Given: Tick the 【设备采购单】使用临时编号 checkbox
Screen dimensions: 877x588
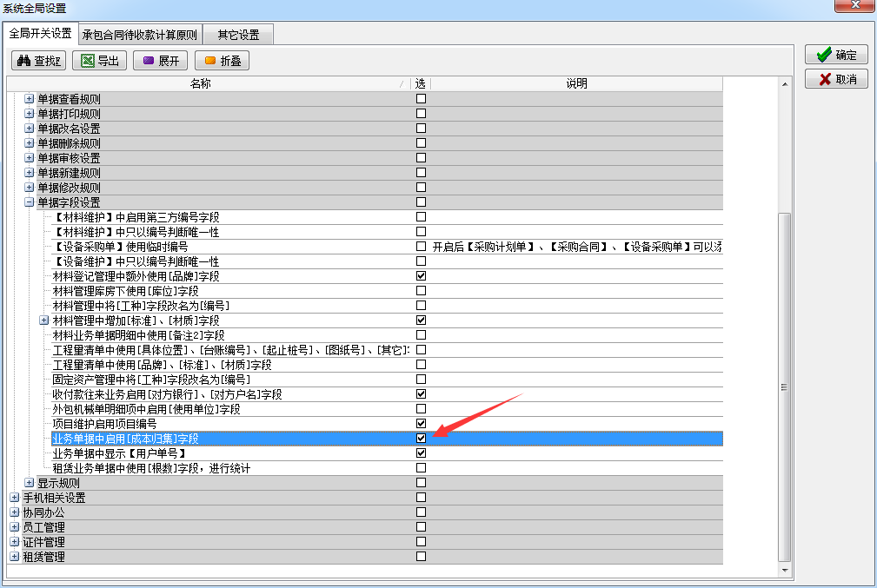Looking at the screenshot, I should (421, 247).
